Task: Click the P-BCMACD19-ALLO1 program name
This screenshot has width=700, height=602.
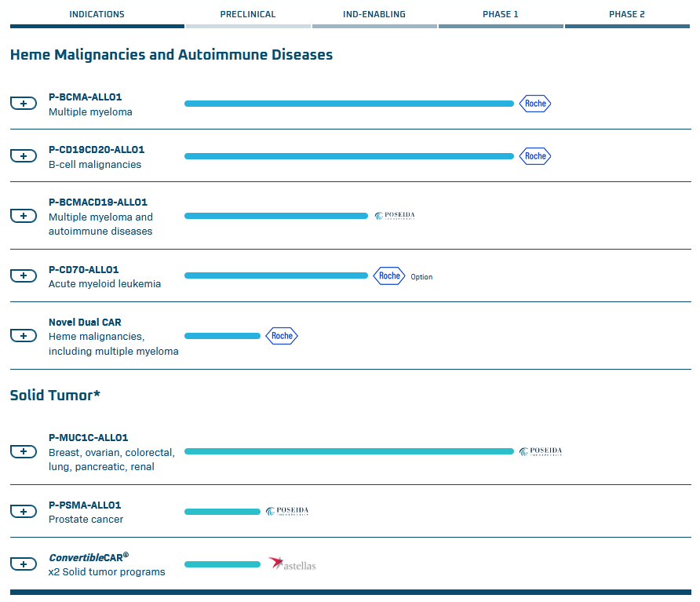Action: [x=98, y=202]
